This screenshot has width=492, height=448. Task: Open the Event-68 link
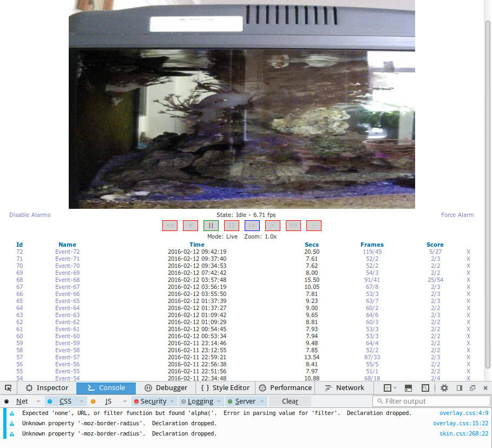[68, 280]
